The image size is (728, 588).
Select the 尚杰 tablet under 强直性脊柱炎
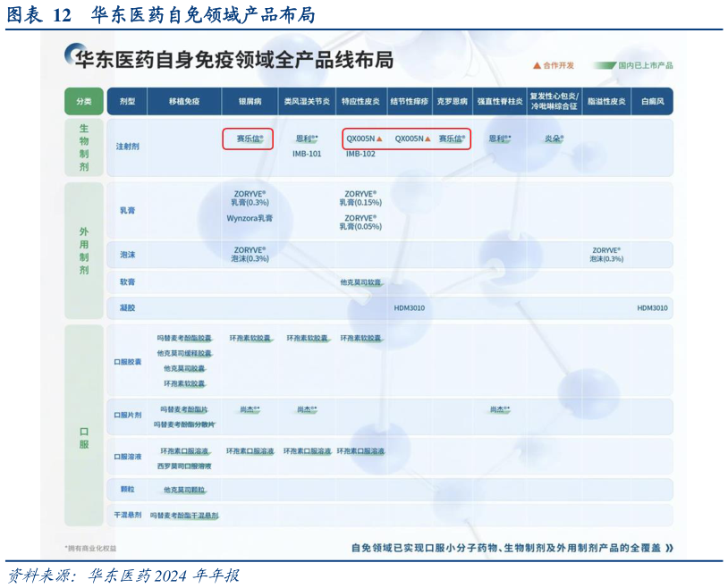click(x=498, y=407)
